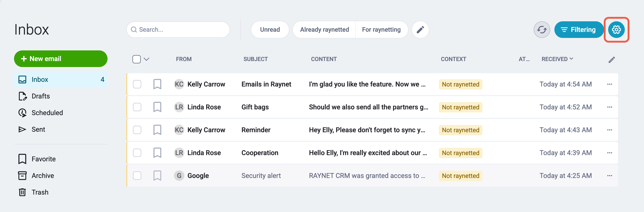Bookmark the Reminder email
This screenshot has height=212, width=644.
click(157, 130)
